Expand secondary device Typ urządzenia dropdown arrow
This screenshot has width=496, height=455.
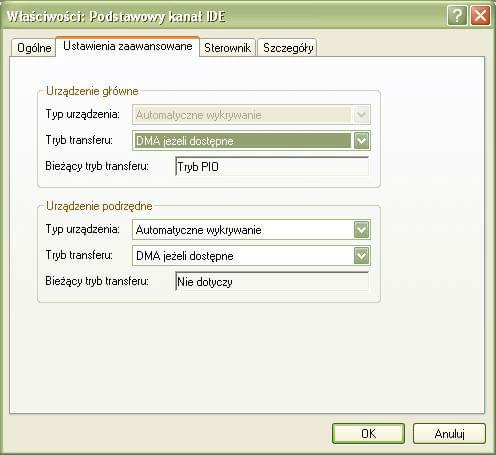362,230
